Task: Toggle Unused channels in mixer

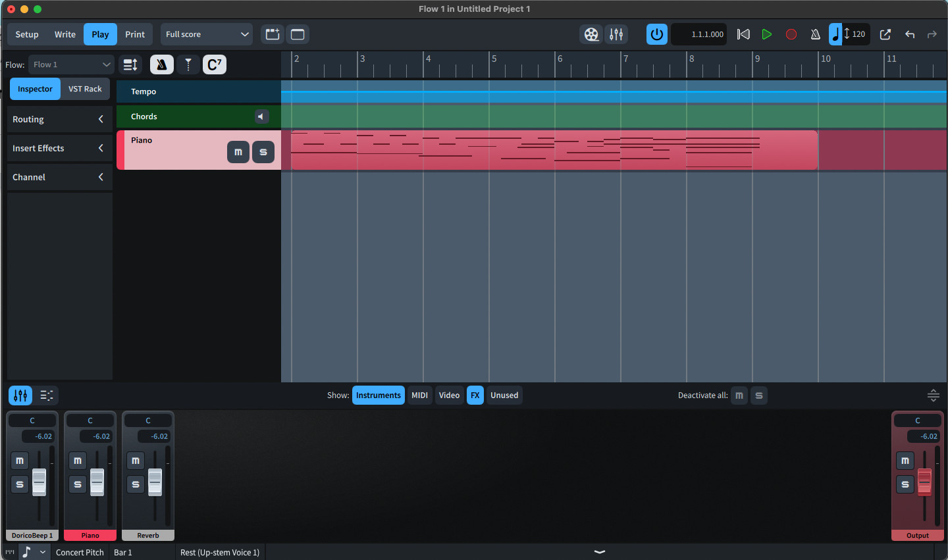Action: (504, 395)
